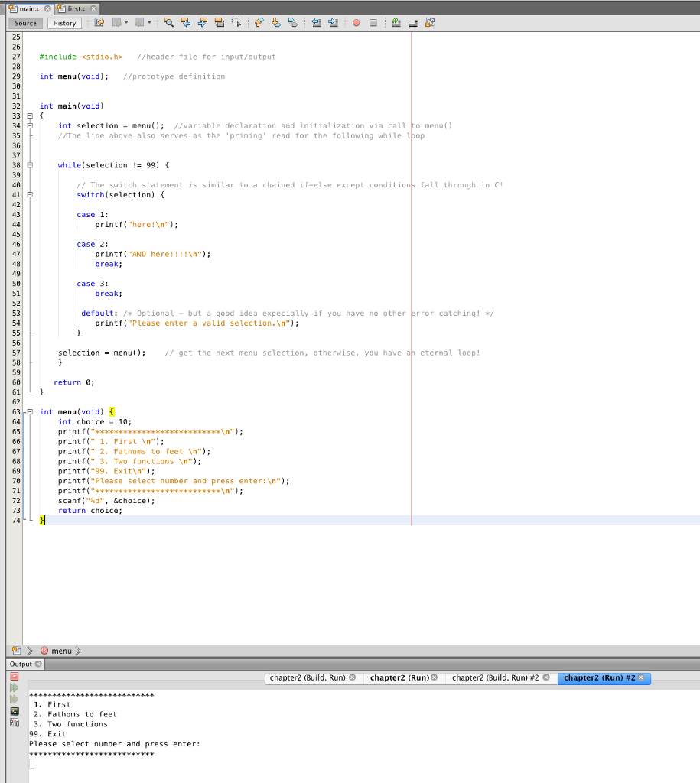
Task: Start macro recording with red circle
Action: coord(357,23)
